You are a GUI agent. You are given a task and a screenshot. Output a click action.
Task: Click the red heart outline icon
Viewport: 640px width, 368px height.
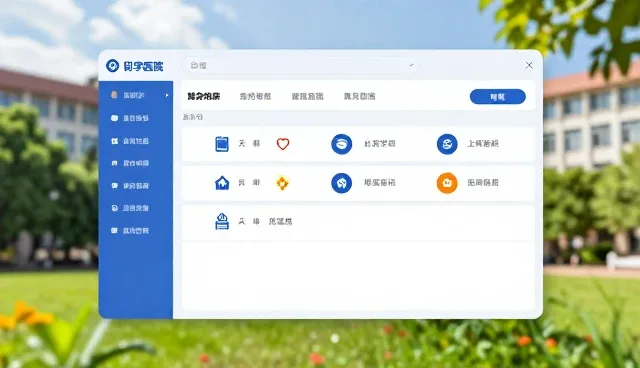point(282,144)
